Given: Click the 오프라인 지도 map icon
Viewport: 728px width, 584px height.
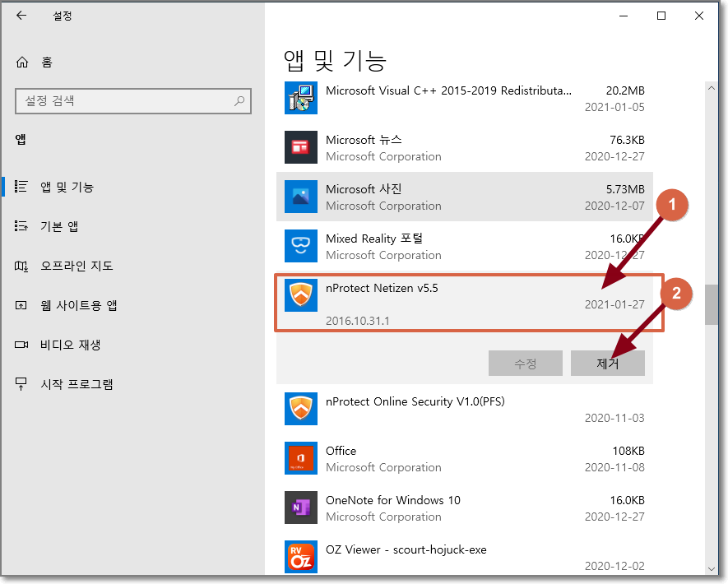Looking at the screenshot, I should (x=21, y=266).
